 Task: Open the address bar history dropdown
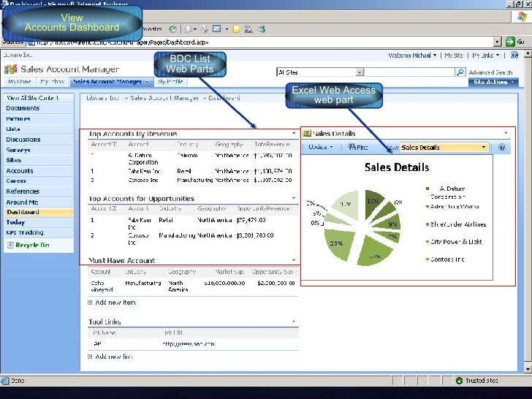coord(497,42)
